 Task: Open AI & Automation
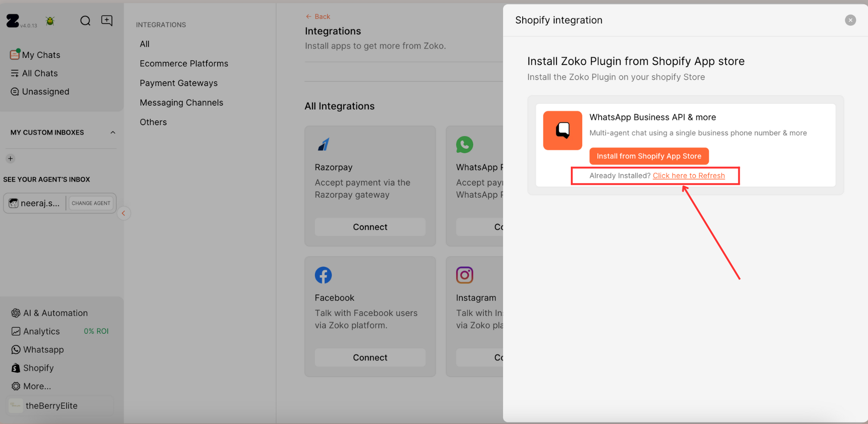[50, 313]
